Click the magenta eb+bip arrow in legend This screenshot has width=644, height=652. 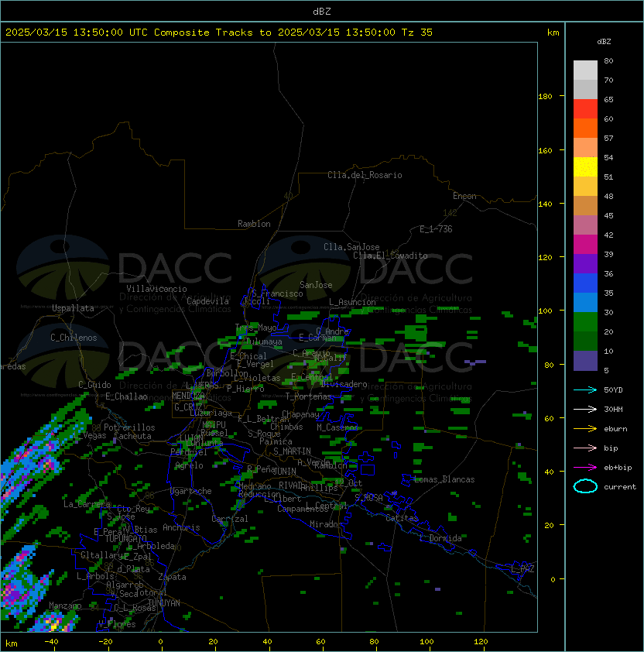point(585,468)
